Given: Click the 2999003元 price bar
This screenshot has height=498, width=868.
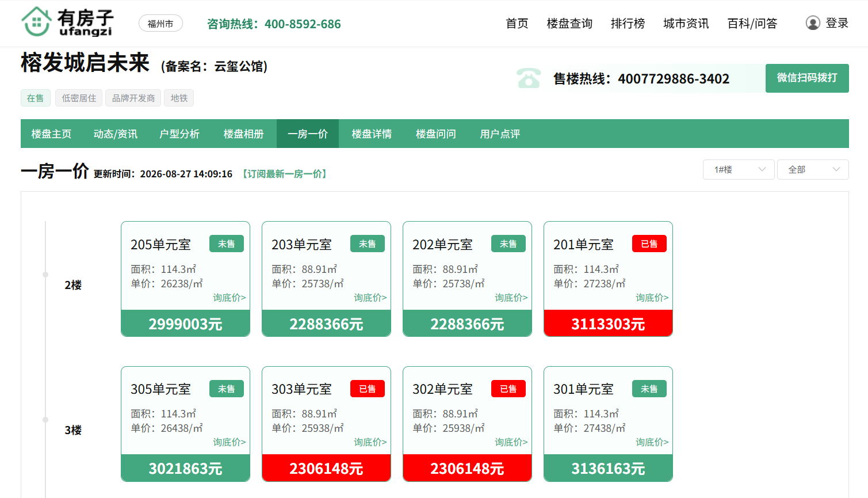Looking at the screenshot, I should point(185,324).
